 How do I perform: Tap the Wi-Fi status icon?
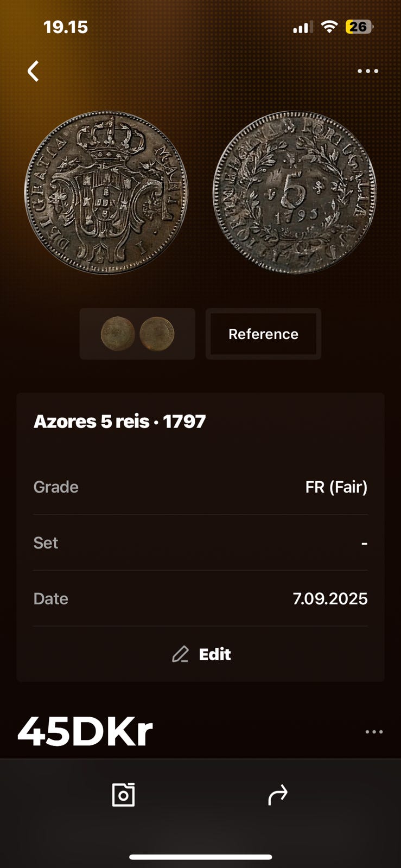(329, 27)
